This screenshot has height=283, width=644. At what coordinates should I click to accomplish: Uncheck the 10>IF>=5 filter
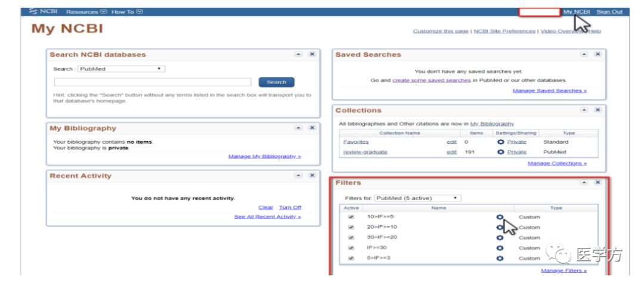pos(351,217)
